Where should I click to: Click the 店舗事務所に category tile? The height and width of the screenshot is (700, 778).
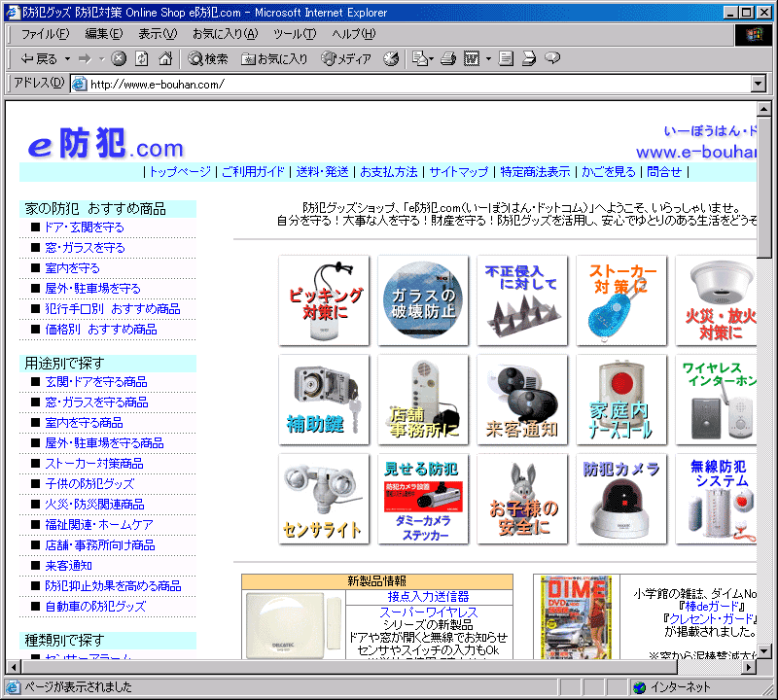[423, 400]
